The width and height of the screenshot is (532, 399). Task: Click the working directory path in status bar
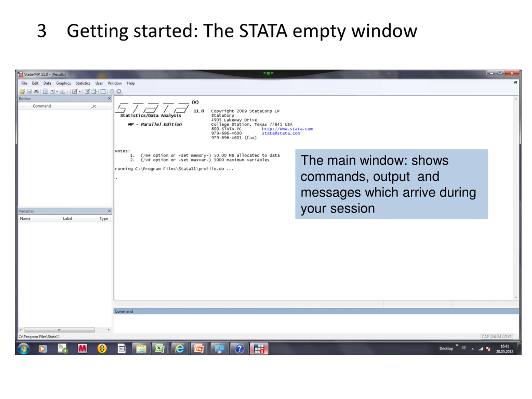pos(39,337)
